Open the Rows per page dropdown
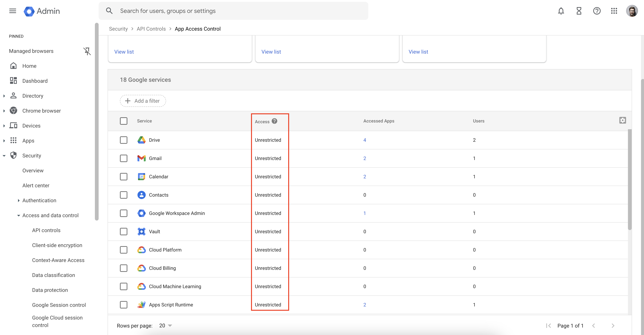Image resolution: width=644 pixels, height=335 pixels. pos(166,325)
